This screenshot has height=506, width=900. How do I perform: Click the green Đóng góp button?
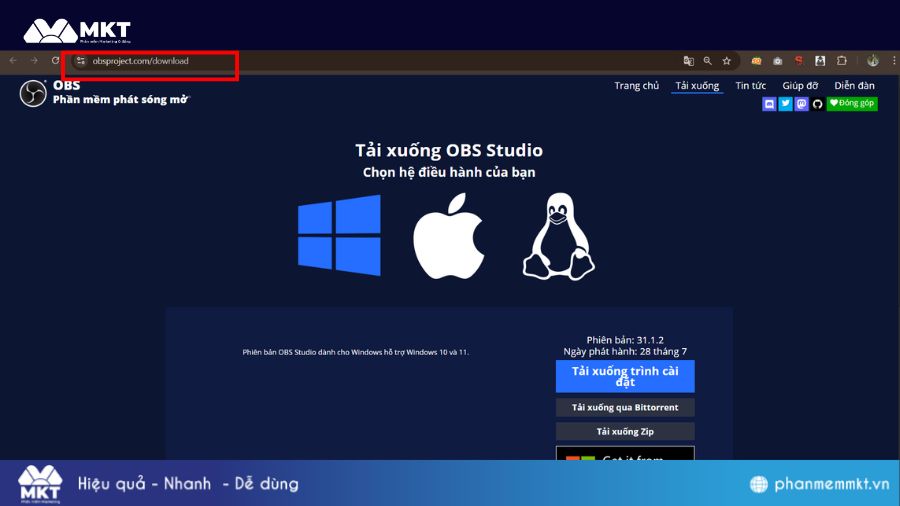click(x=852, y=103)
